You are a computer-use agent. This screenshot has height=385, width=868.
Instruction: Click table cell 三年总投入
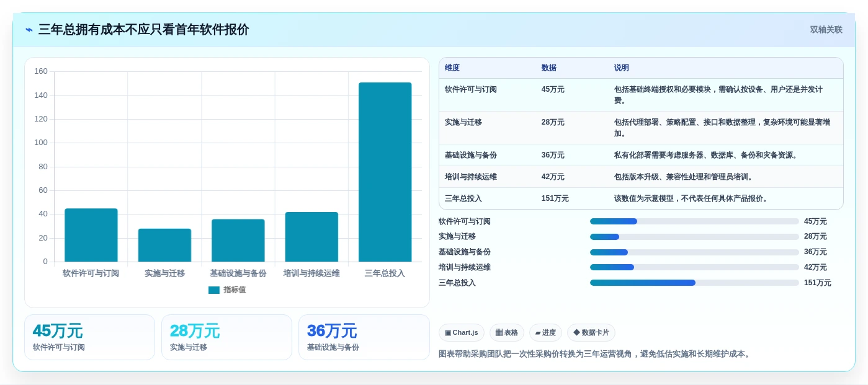click(x=463, y=198)
